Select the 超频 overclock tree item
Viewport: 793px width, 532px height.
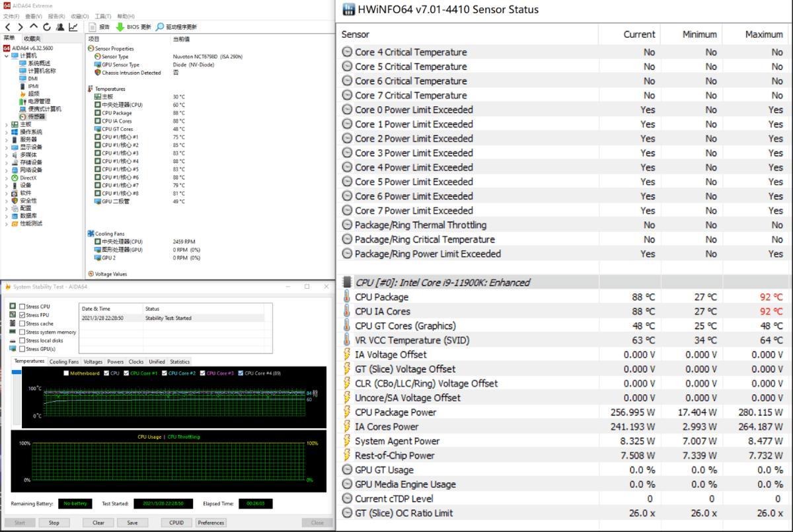30,94
